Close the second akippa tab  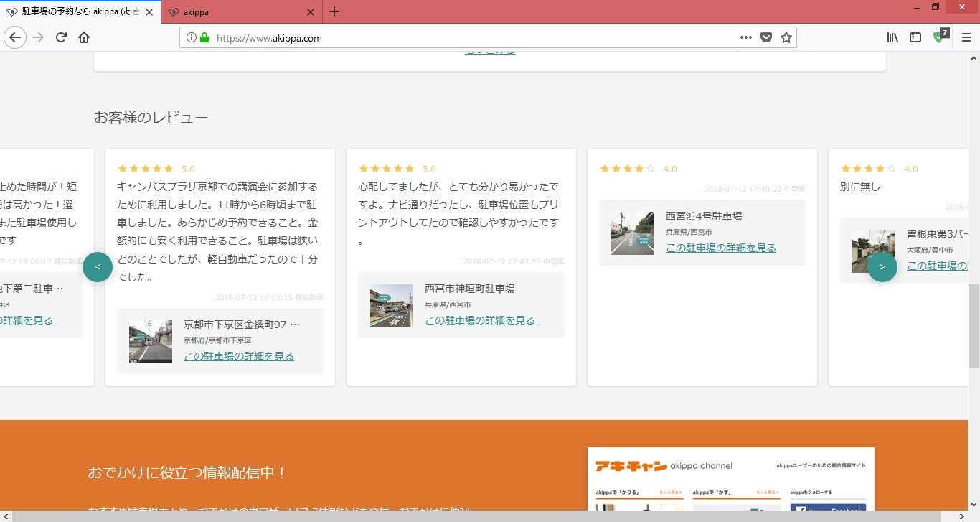click(310, 11)
